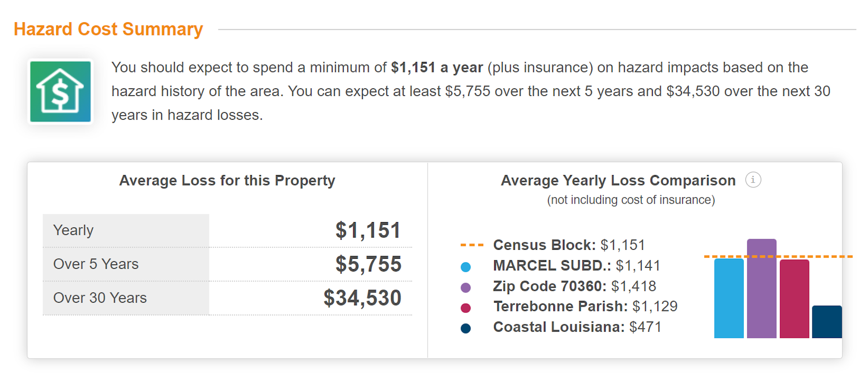Image resolution: width=868 pixels, height=380 pixels.
Task: Click the $5,755 five-year loss value
Action: [x=368, y=264]
